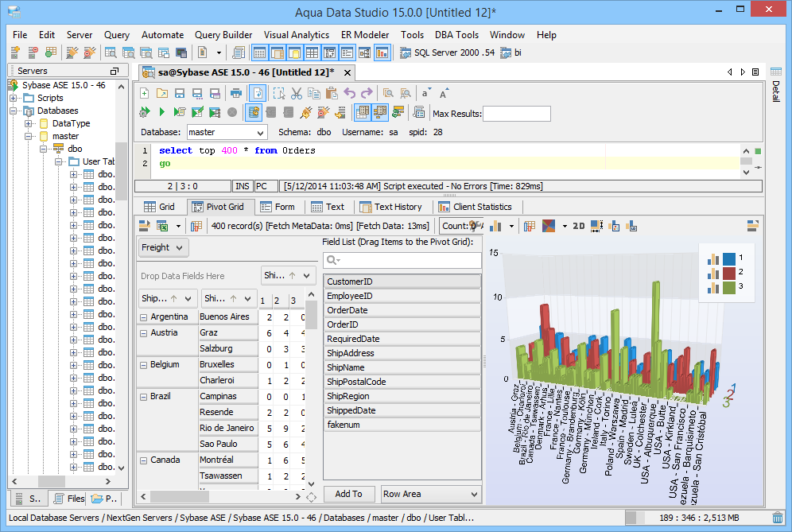Open the Query menu
Screen dimensions: 792x532
117,35
